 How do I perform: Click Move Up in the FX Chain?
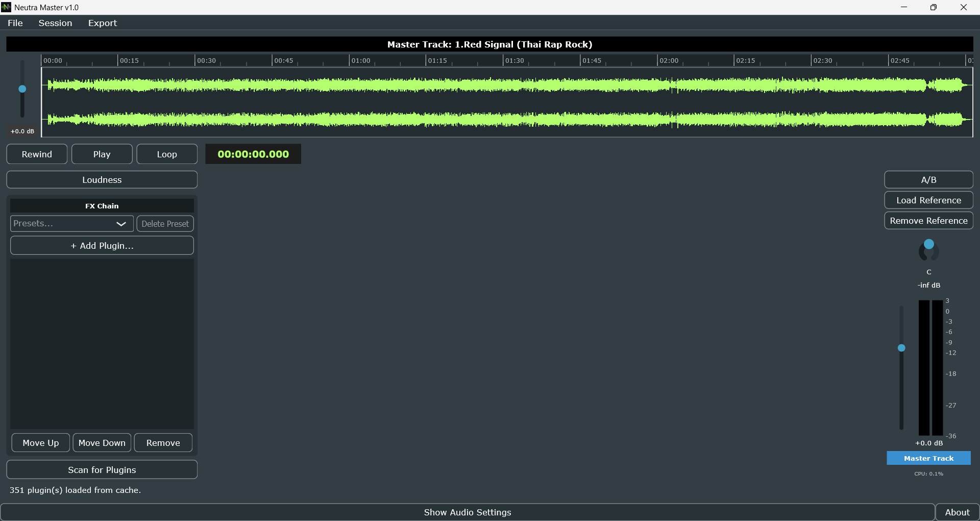[x=41, y=443]
